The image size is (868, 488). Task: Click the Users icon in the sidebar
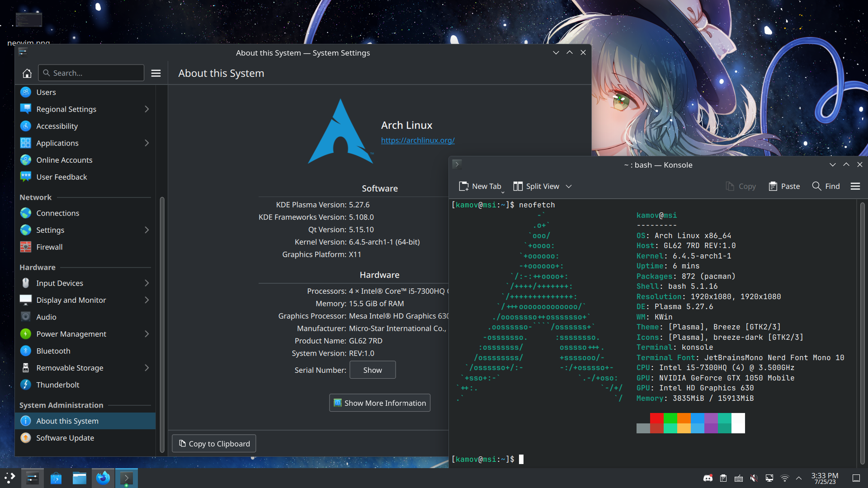26,92
